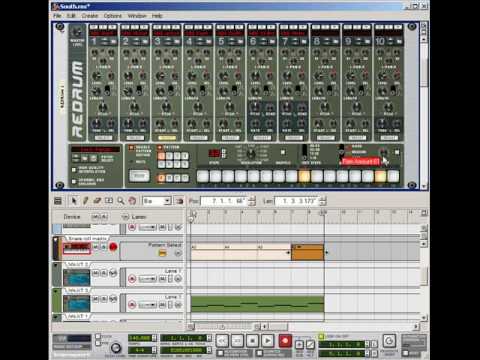Switch sequencer edit/arrange mode button
Viewport: 480px width, 360px height.
coord(58,201)
